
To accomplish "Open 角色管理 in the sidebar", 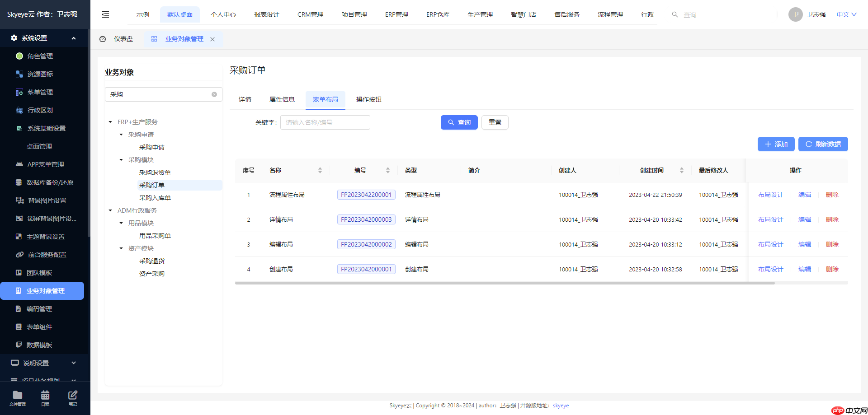I will [40, 56].
